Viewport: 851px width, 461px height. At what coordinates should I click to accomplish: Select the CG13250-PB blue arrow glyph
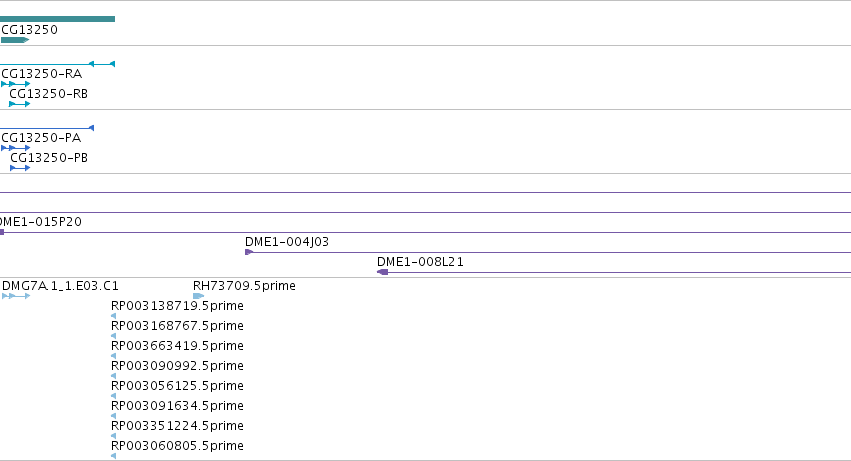pos(20,168)
